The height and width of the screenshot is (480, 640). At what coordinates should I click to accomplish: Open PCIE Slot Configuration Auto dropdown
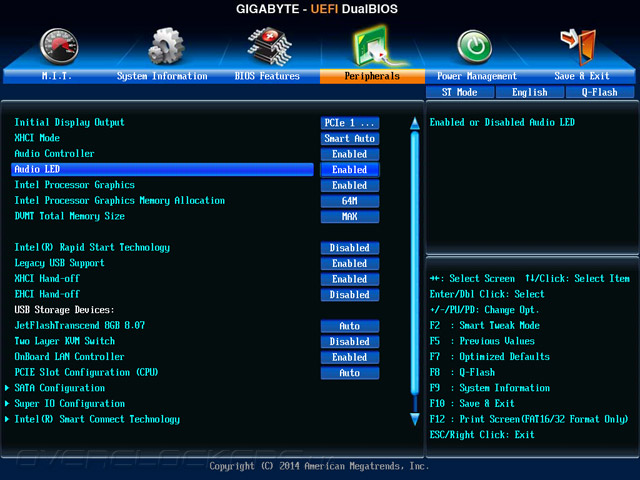(x=350, y=373)
